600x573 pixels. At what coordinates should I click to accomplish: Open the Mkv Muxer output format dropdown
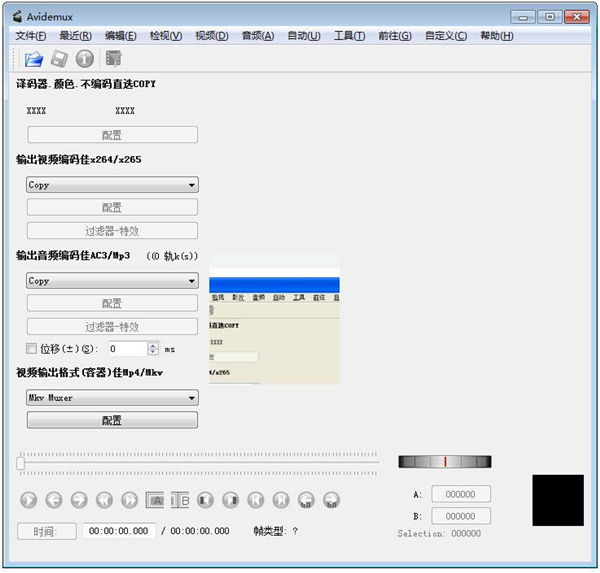(x=112, y=398)
